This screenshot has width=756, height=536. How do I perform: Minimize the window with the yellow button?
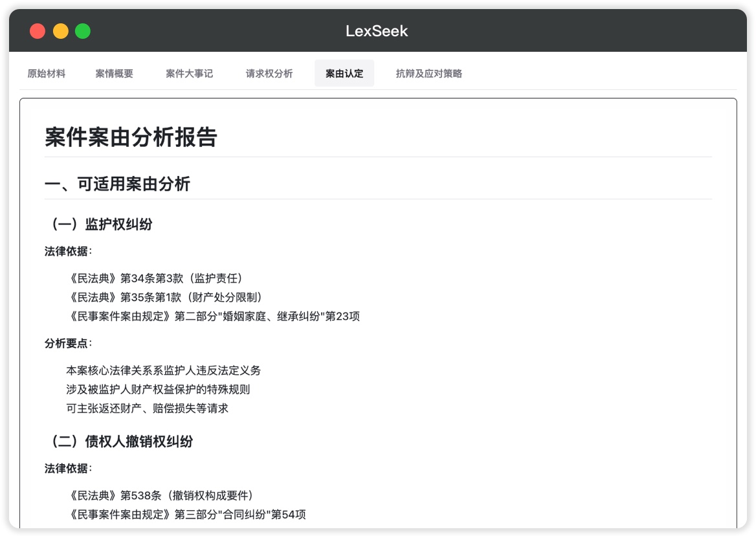pyautogui.click(x=60, y=31)
